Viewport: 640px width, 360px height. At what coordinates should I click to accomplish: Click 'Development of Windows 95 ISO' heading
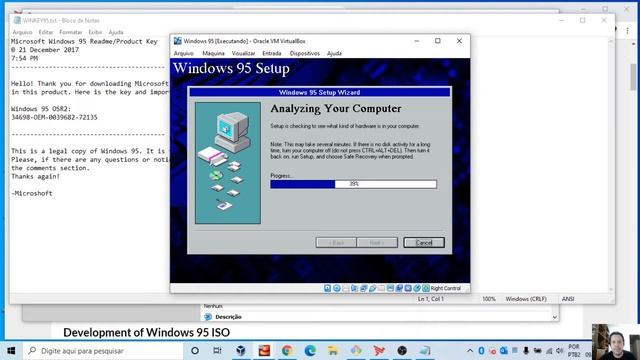coord(147,332)
